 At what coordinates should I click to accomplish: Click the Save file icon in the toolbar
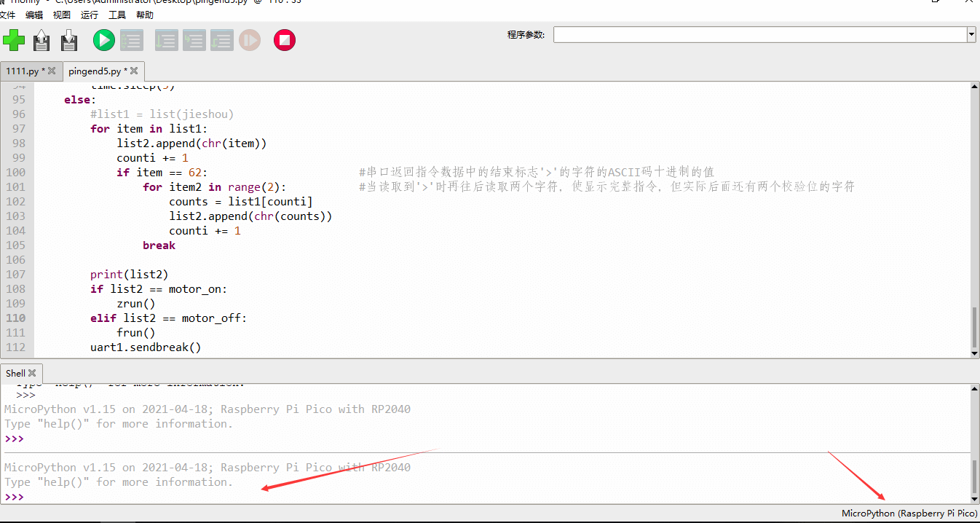(69, 40)
